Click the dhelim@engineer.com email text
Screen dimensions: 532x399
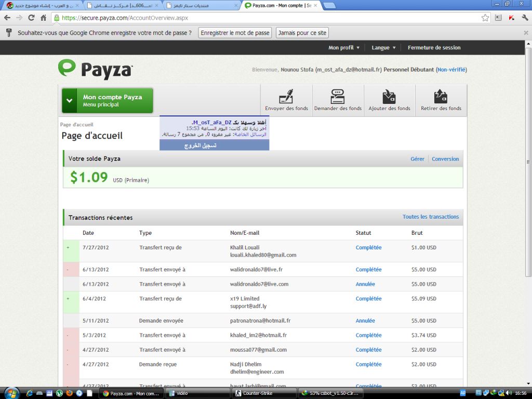tap(257, 372)
